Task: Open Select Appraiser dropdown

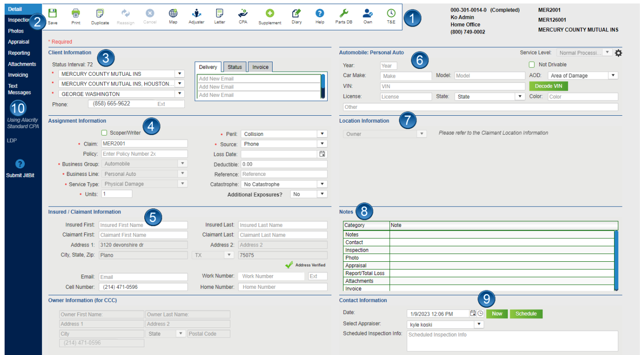Action: click(479, 324)
